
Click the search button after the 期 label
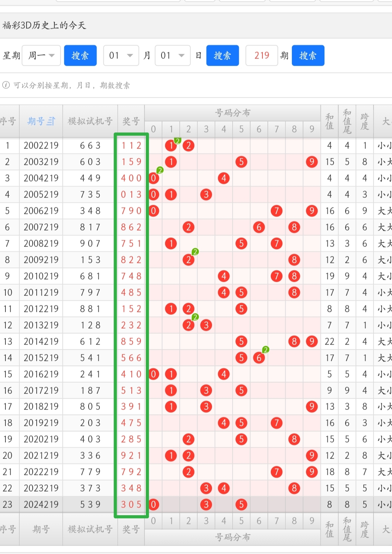pyautogui.click(x=308, y=56)
